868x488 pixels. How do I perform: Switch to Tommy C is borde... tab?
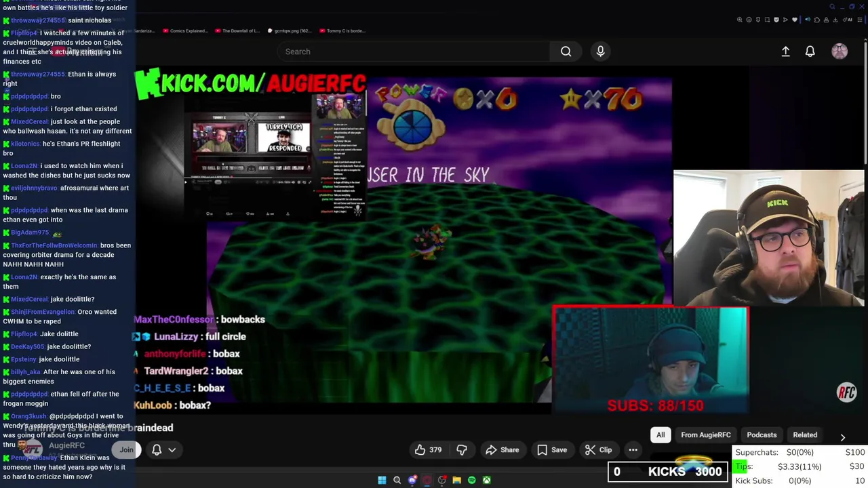tap(342, 30)
